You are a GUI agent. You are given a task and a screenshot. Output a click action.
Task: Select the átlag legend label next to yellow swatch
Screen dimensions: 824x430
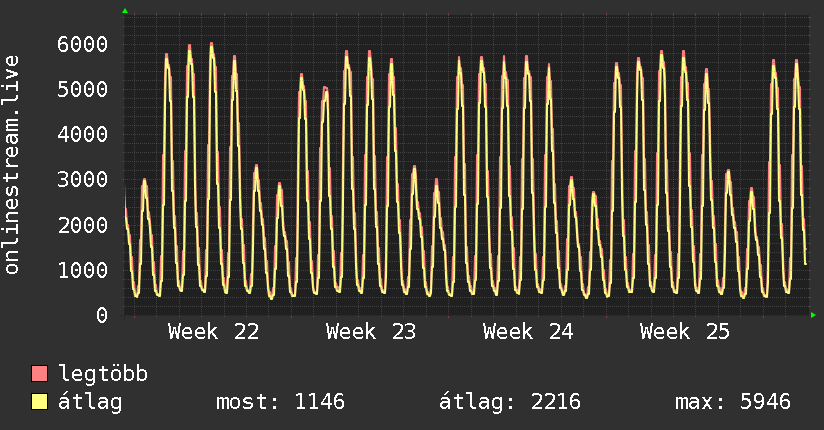tap(90, 402)
